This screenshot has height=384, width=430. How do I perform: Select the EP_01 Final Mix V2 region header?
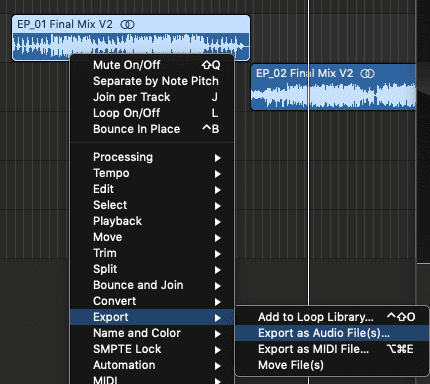(131, 24)
